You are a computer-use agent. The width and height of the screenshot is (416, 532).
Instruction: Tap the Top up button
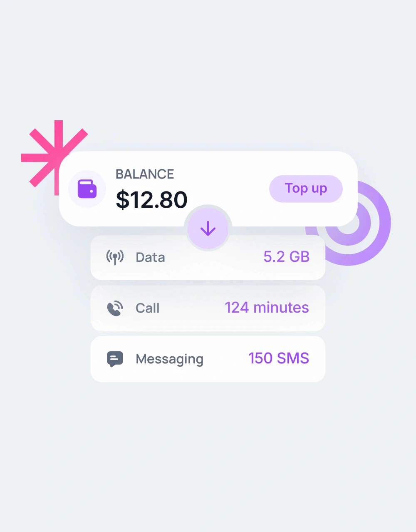(306, 189)
